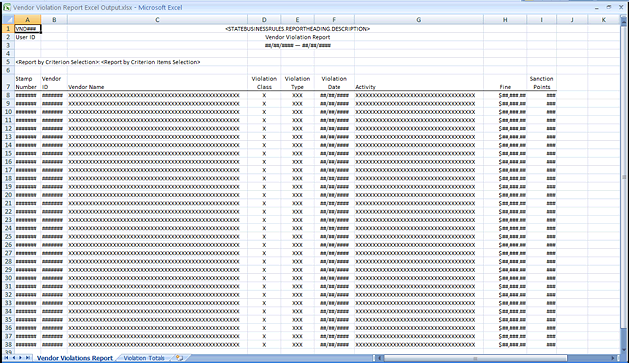Select column A header

[x=27, y=20]
